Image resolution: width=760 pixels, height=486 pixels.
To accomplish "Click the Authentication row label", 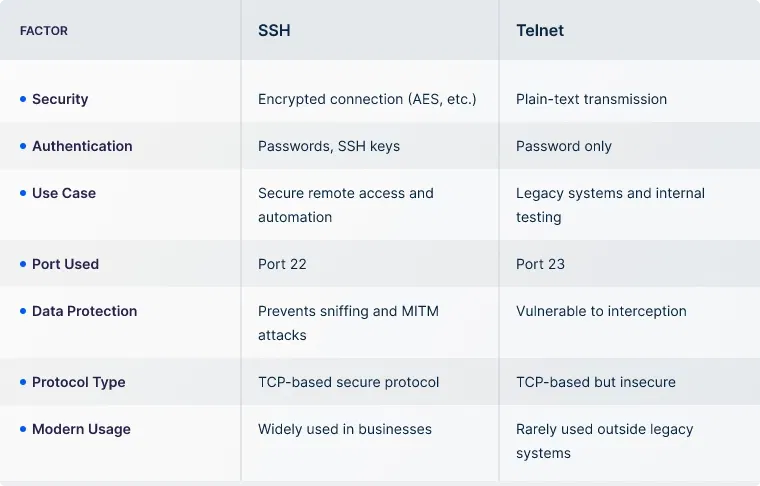I will (82, 146).
